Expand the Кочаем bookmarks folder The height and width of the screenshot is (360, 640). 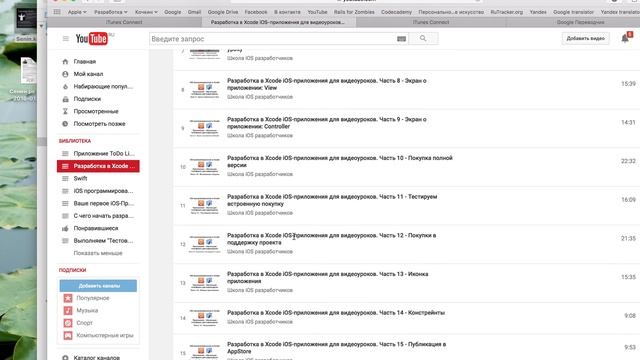coord(146,12)
